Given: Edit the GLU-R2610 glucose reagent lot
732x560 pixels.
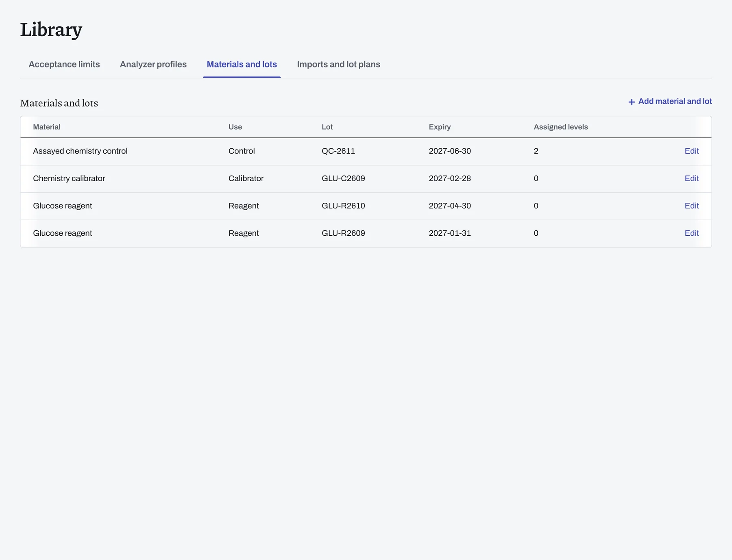Looking at the screenshot, I should click(x=691, y=206).
